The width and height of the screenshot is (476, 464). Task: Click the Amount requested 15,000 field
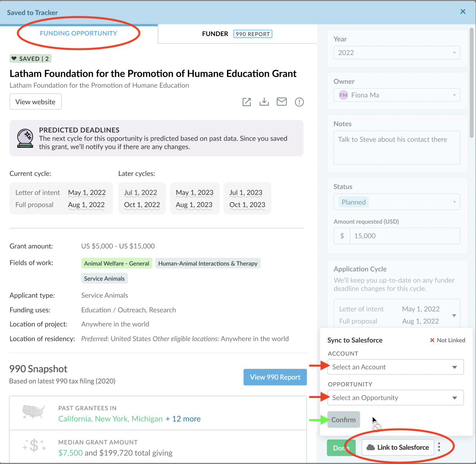(405, 236)
